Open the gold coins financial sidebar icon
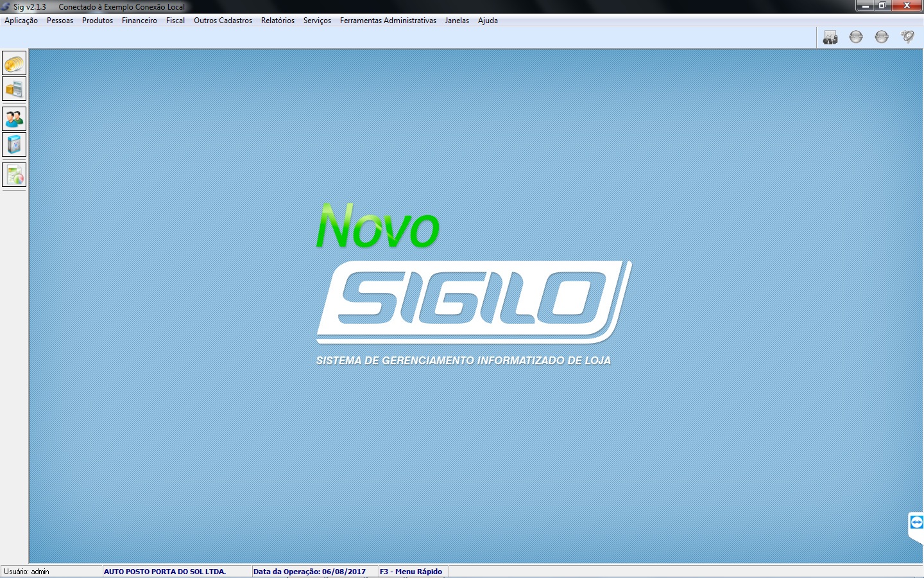 (x=14, y=64)
